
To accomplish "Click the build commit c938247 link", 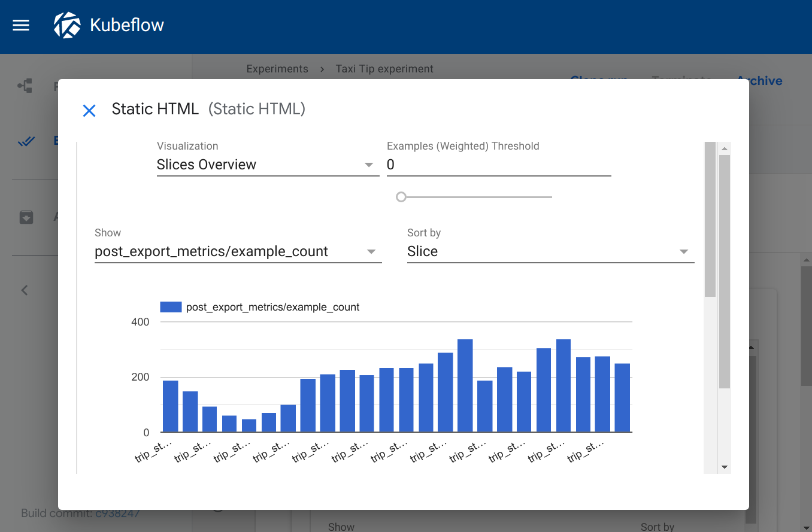I will pos(117,513).
